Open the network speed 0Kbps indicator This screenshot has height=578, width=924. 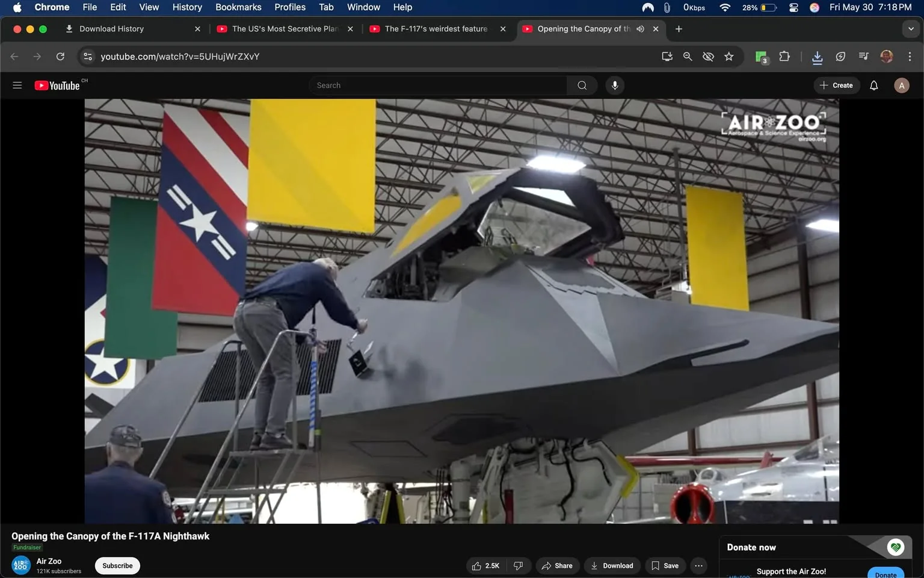click(x=694, y=7)
